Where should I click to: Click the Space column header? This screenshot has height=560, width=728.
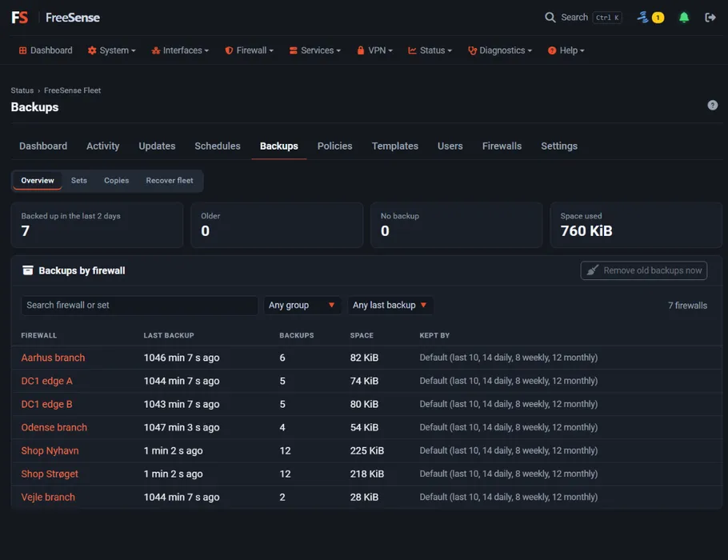click(x=362, y=335)
